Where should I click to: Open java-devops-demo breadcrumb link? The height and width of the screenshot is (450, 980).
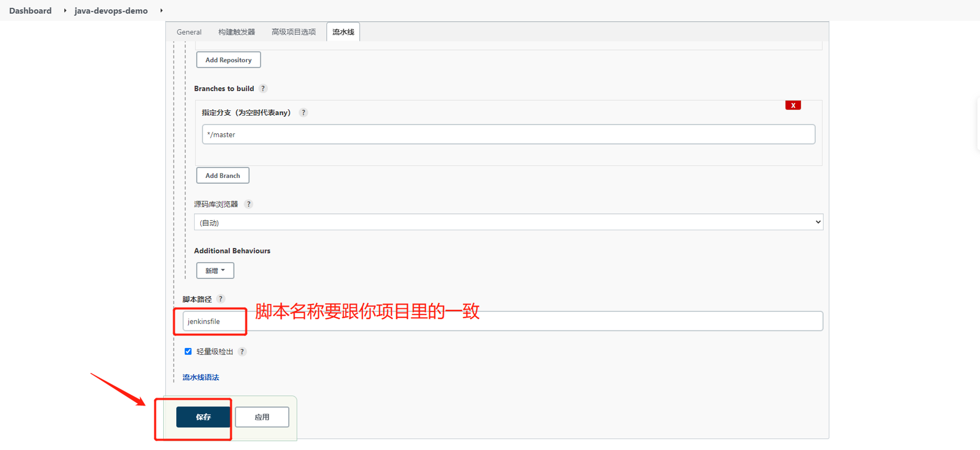(111, 10)
